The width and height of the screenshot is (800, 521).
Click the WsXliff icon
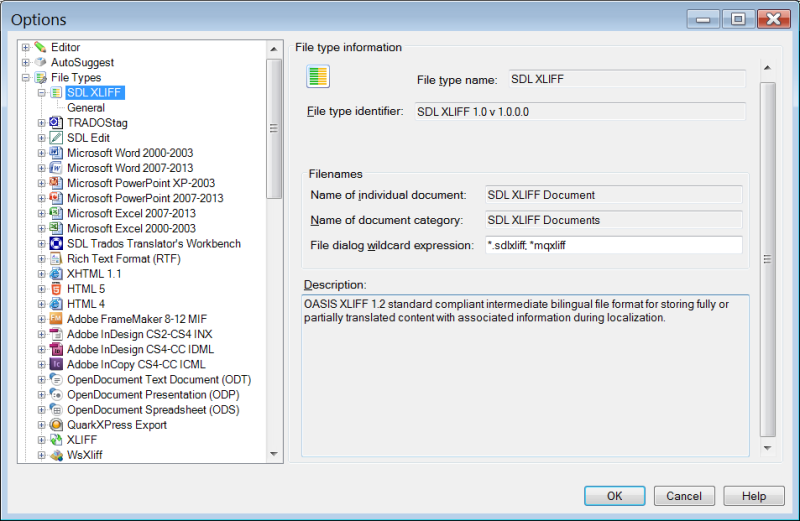tap(56, 455)
